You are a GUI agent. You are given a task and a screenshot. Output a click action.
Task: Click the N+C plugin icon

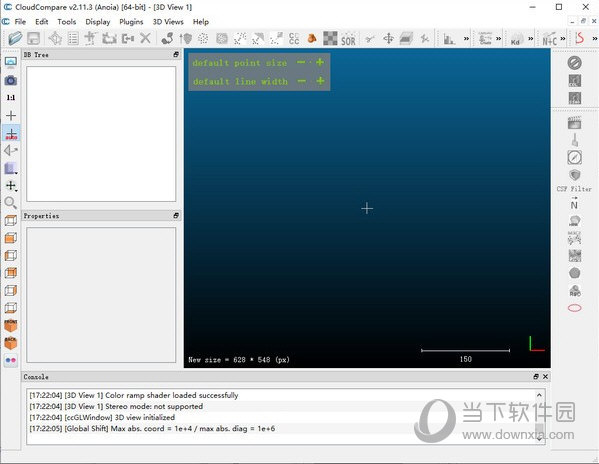tap(549, 39)
